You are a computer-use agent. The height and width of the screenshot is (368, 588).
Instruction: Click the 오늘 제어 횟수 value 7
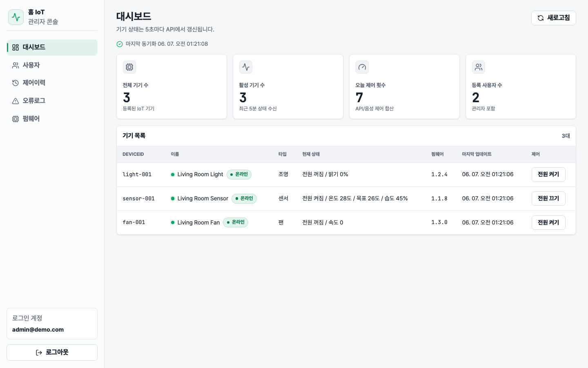(x=359, y=98)
